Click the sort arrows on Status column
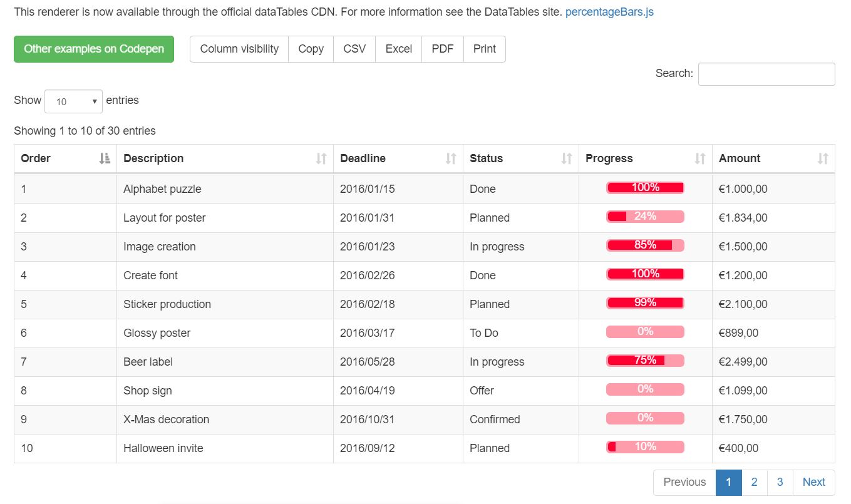 coord(567,158)
